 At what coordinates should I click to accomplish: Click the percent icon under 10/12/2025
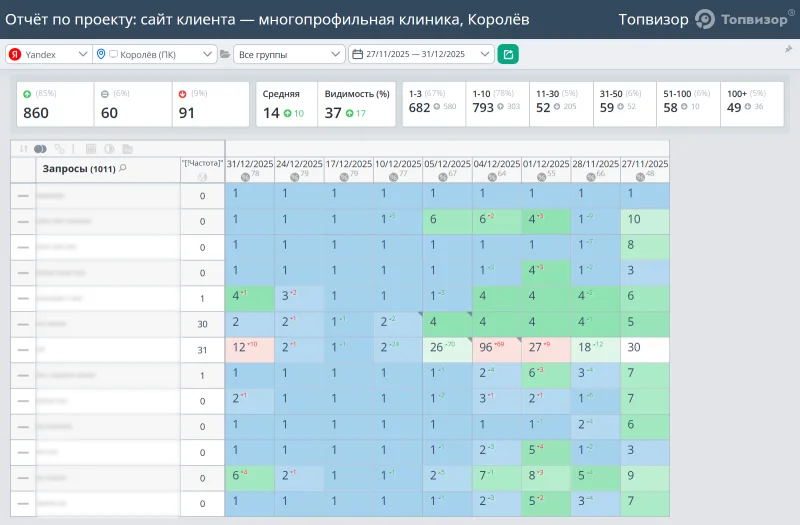tap(393, 177)
